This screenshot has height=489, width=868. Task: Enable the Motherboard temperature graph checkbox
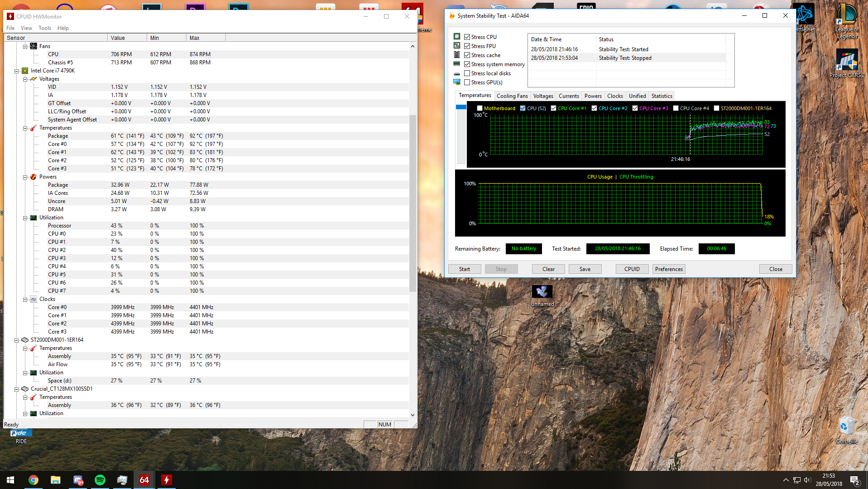480,108
